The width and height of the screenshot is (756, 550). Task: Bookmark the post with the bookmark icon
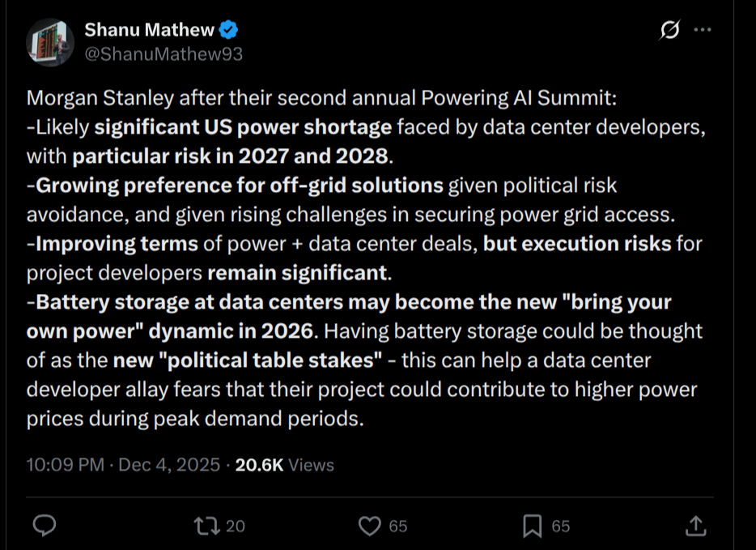tap(532, 526)
